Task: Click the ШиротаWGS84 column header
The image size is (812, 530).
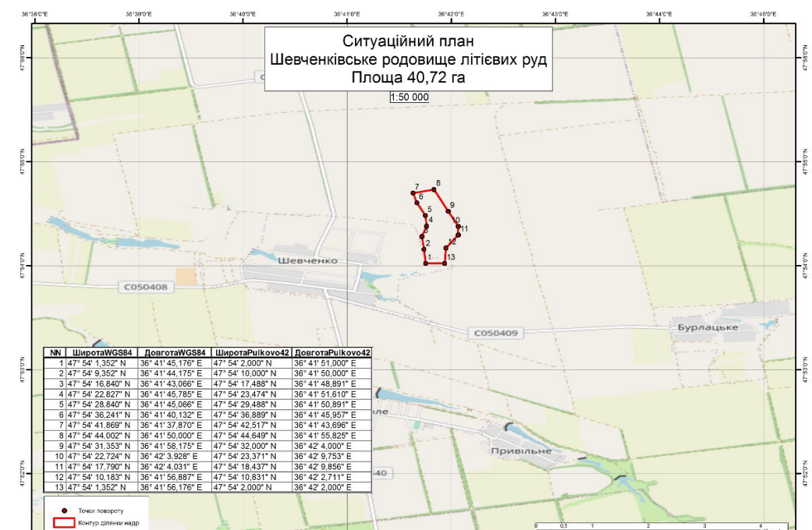Action: tap(102, 353)
